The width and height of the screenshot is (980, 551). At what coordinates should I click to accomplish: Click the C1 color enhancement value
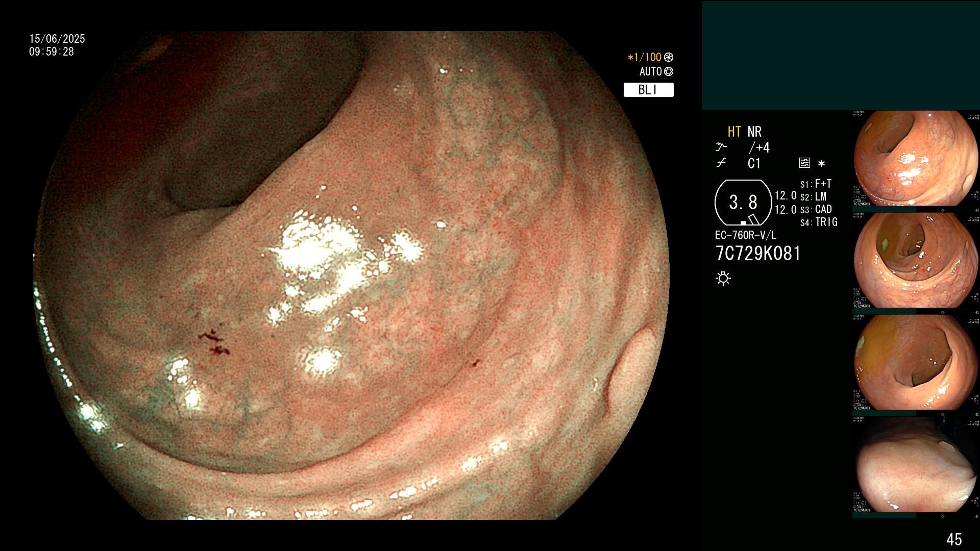(754, 163)
